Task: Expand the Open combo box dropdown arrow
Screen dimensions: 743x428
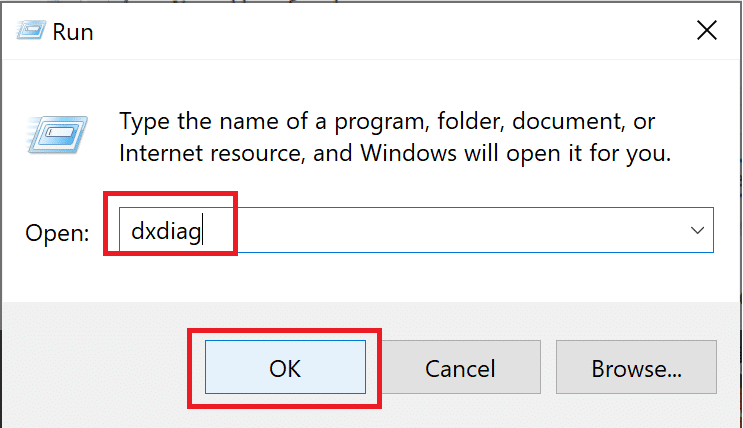Action: (697, 232)
